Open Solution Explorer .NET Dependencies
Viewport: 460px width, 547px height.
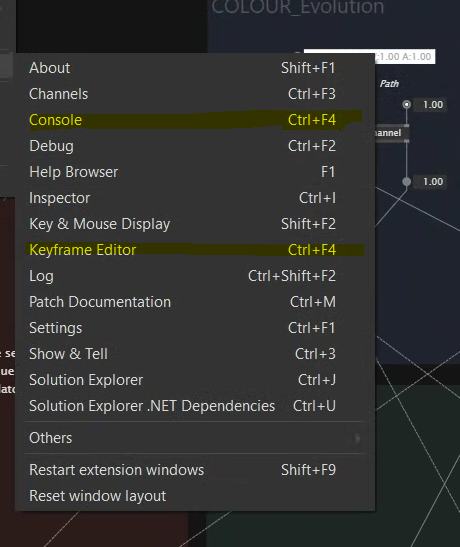(x=195, y=406)
